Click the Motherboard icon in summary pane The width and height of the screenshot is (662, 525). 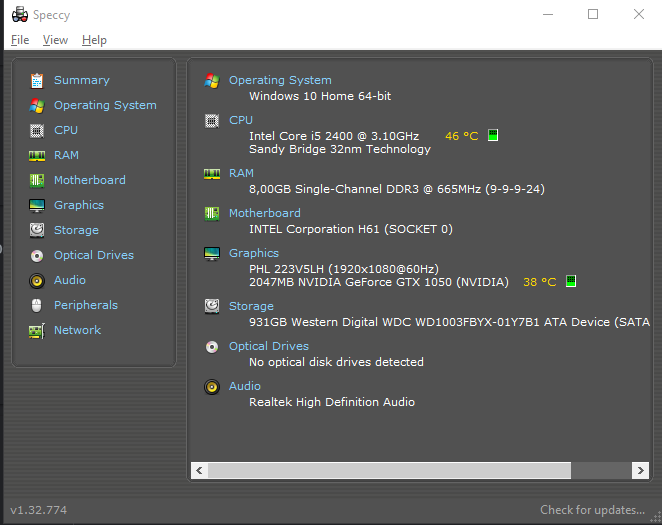pyautogui.click(x=212, y=214)
